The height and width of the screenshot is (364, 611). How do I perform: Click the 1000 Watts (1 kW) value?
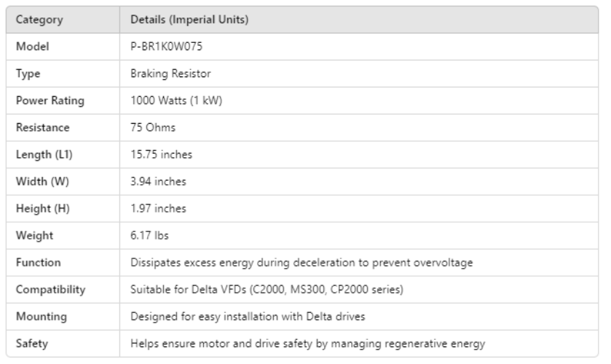point(176,100)
